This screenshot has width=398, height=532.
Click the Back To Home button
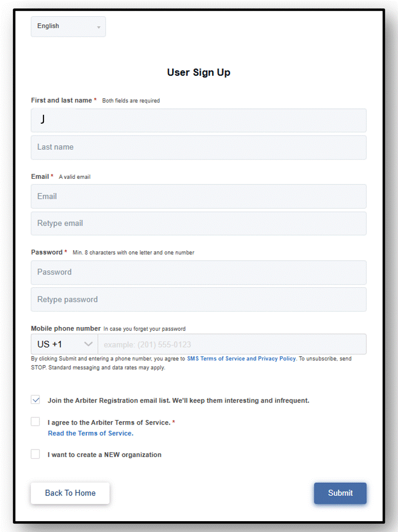[71, 493]
